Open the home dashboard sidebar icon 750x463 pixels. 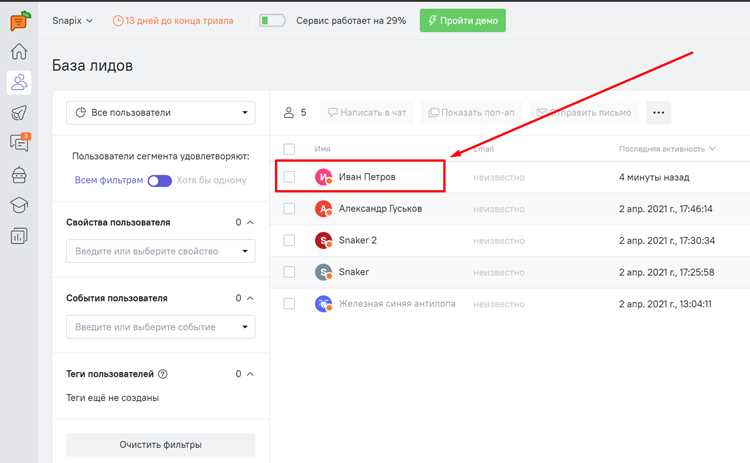19,51
